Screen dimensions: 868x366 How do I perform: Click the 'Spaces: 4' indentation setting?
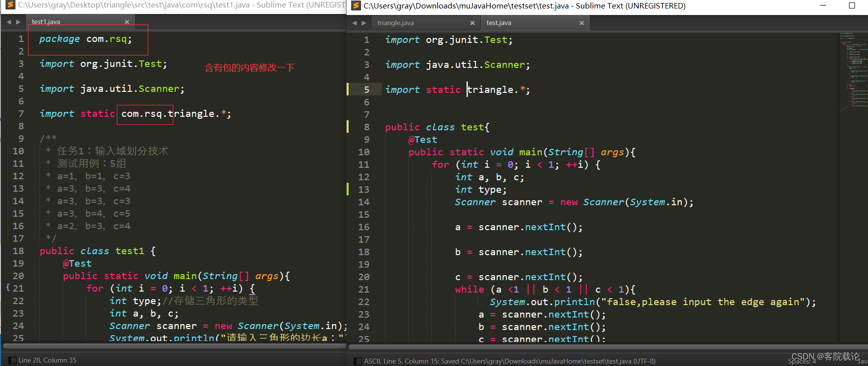pyautogui.click(x=802, y=362)
